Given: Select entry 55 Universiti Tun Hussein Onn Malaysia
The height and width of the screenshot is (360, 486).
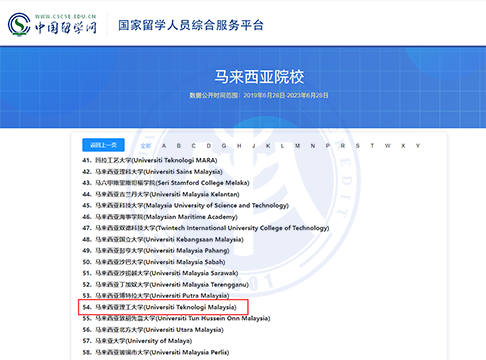Looking at the screenshot, I should [x=176, y=318].
